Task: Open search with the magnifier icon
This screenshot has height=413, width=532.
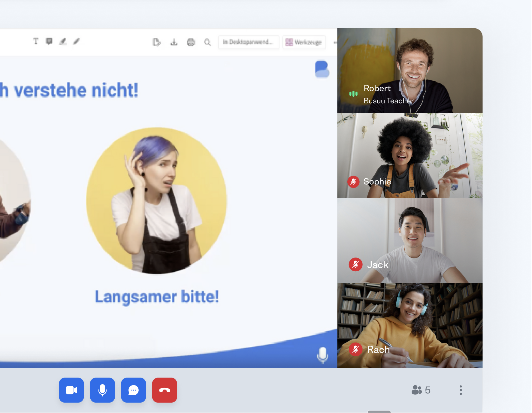Action: pos(207,42)
